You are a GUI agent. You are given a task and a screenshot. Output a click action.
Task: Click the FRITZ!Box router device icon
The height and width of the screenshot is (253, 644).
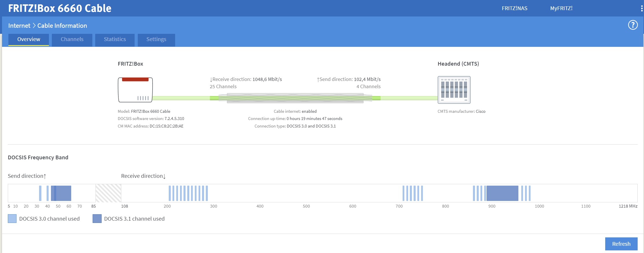coord(135,90)
